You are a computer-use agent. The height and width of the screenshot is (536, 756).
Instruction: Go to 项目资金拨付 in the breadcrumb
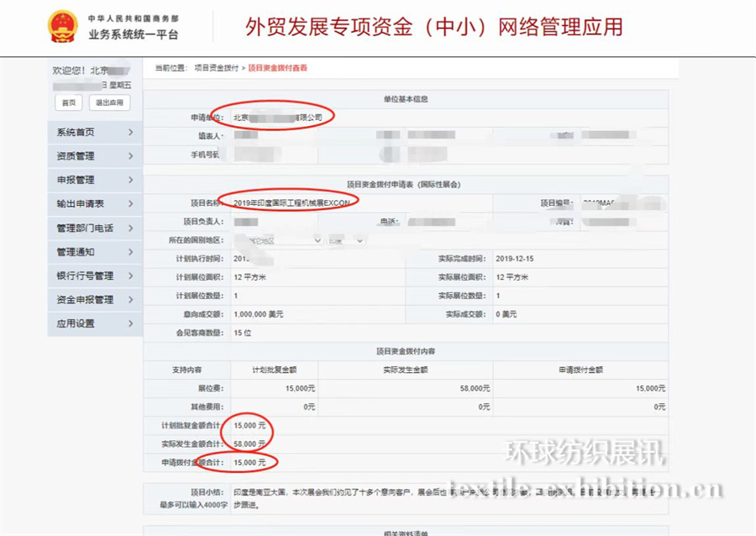tap(216, 67)
